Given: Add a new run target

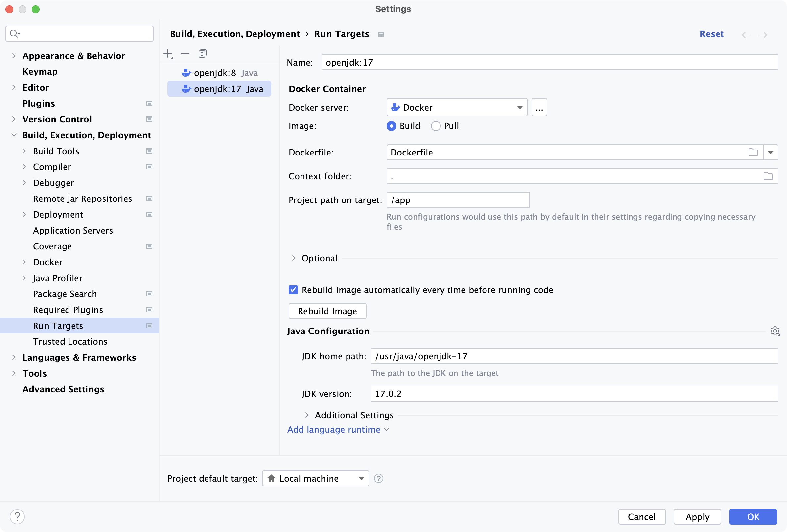Looking at the screenshot, I should pyautogui.click(x=168, y=53).
